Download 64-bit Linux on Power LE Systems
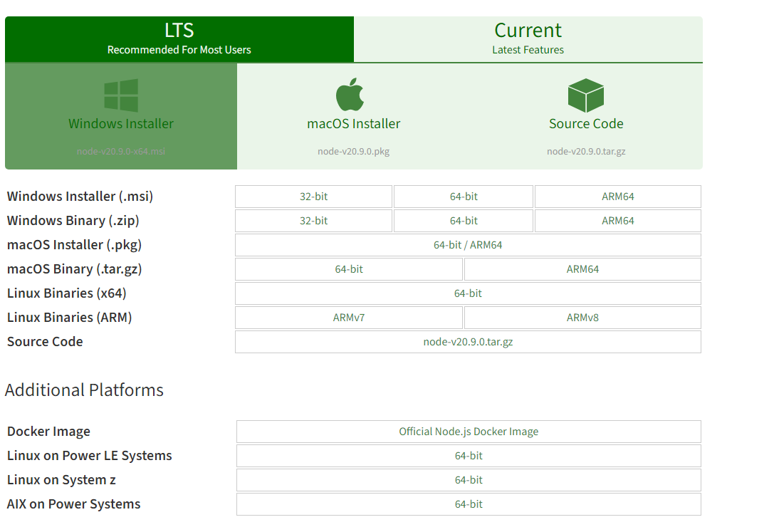Screen dimensions: 774x532 [x=469, y=456]
